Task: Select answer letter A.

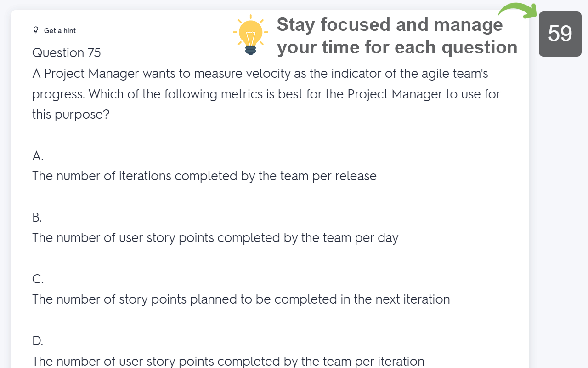Action: click(38, 156)
